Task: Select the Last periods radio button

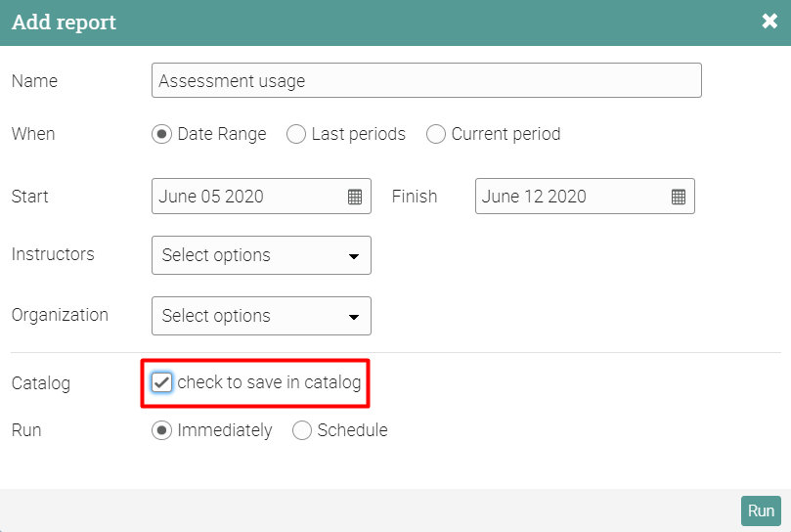Action: pos(296,134)
